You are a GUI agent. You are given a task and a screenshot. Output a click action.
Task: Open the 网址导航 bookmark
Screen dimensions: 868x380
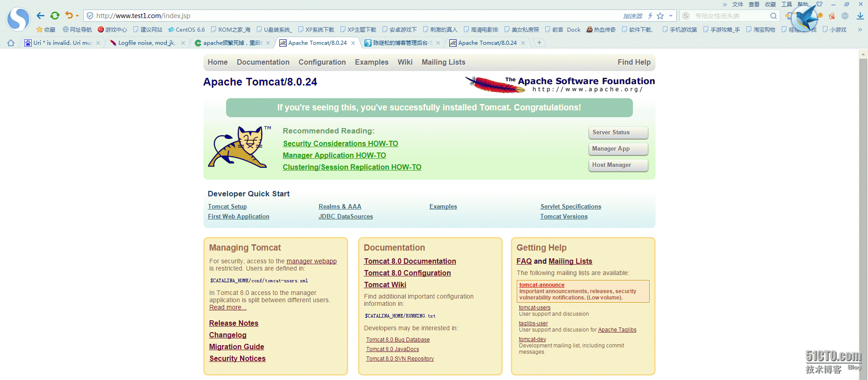point(77,30)
